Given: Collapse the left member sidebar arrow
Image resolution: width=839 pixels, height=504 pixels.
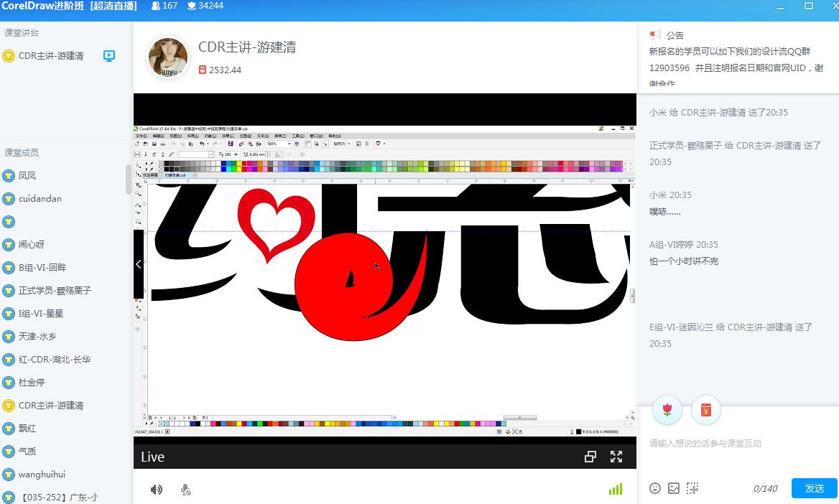Looking at the screenshot, I should tap(139, 264).
